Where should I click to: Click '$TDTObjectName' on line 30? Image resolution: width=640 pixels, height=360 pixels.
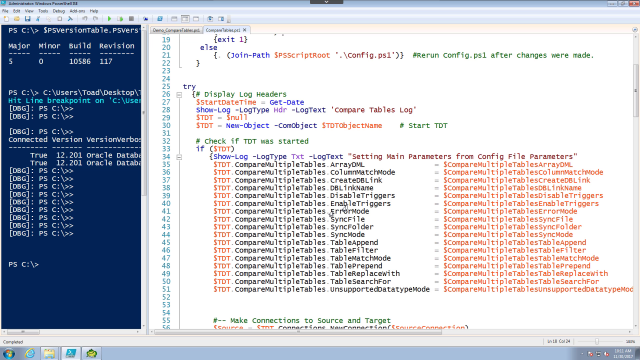(352, 126)
